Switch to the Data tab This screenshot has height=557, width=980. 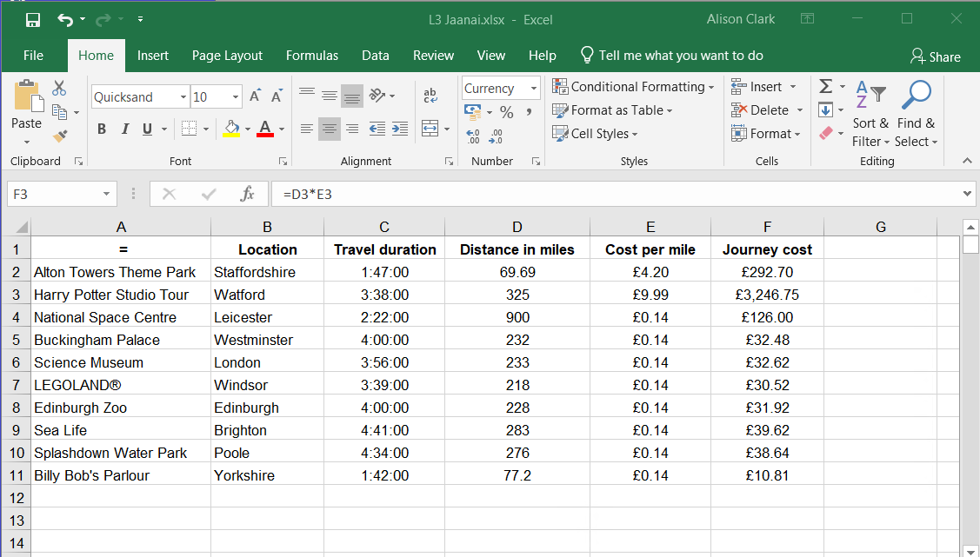click(375, 56)
